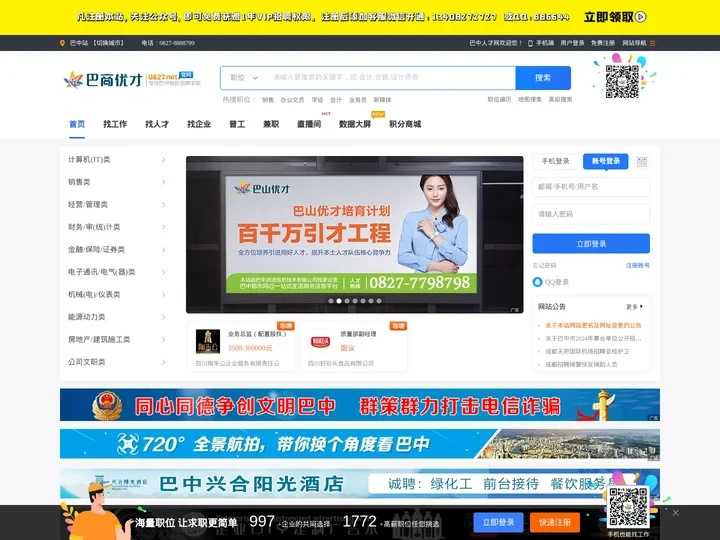Click the orange 快速注册 button
Screen dimensions: 720x540
tap(555, 523)
